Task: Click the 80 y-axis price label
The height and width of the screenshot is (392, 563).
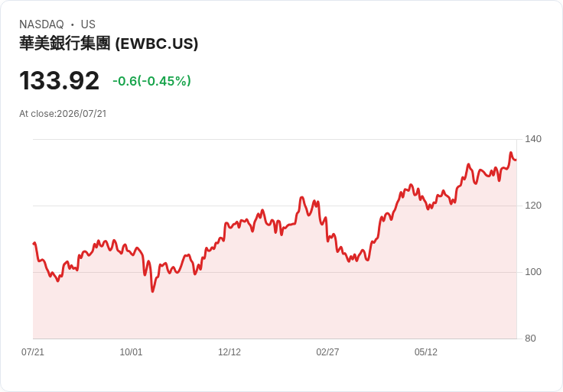Action: tap(530, 339)
